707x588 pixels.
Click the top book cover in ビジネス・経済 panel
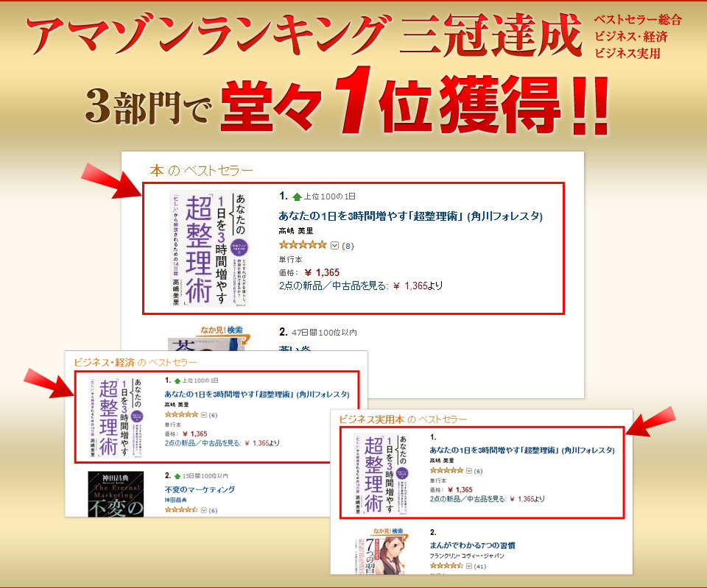116,417
